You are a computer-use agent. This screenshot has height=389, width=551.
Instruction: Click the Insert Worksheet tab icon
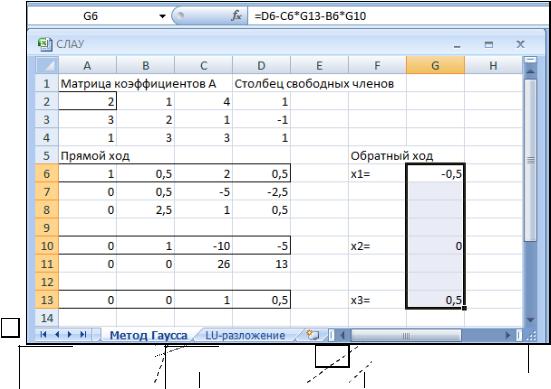(x=312, y=335)
